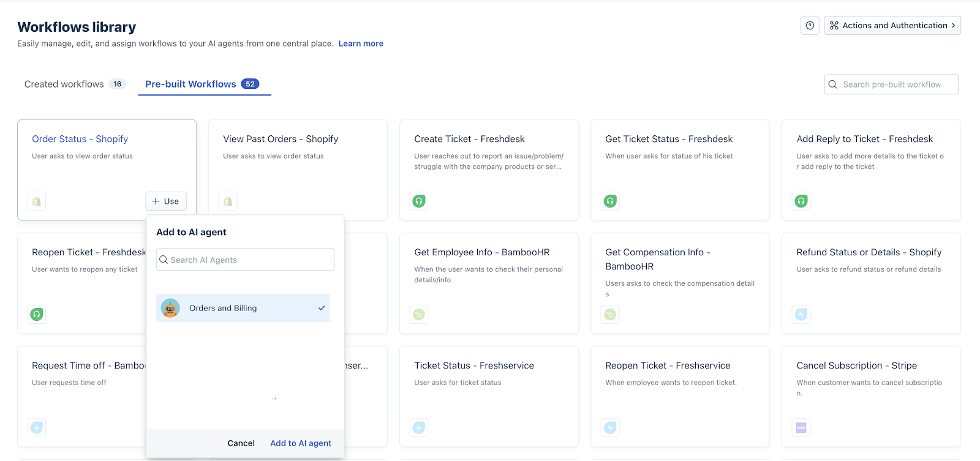The width and height of the screenshot is (980, 461).
Task: Click 'When employee wants to reopen ticket.' text
Action: point(671,383)
